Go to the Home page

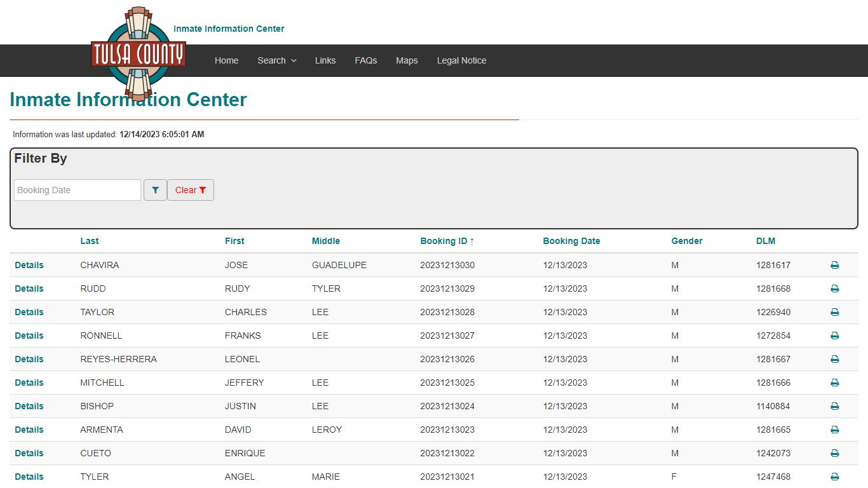pos(226,60)
